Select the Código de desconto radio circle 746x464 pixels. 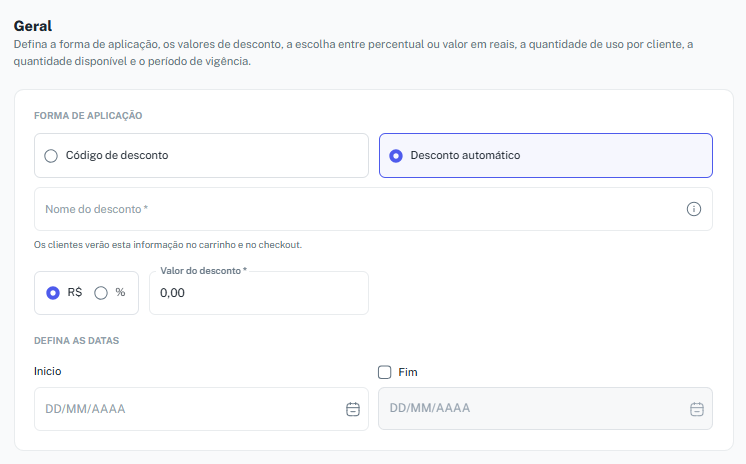[51, 156]
